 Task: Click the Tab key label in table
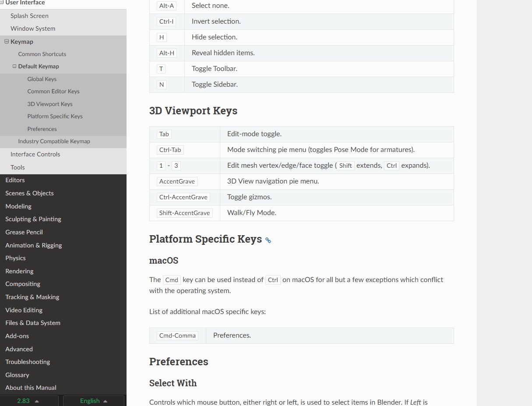click(164, 134)
